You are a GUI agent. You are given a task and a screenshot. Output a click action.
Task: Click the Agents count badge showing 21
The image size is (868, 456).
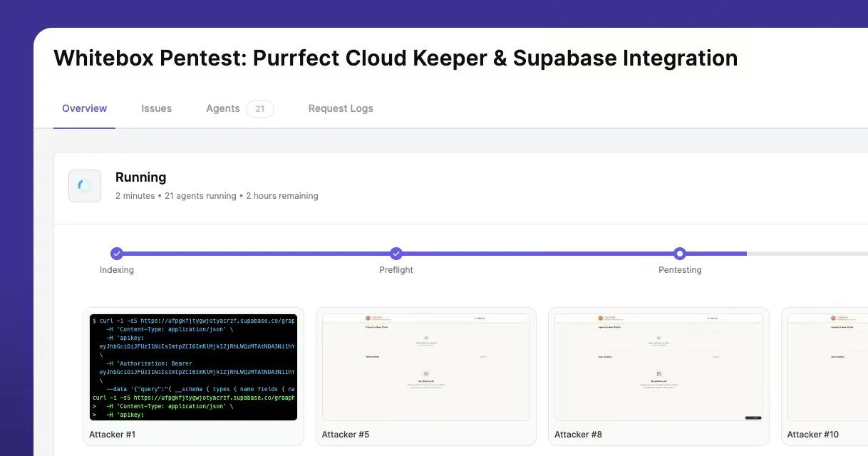pos(260,109)
